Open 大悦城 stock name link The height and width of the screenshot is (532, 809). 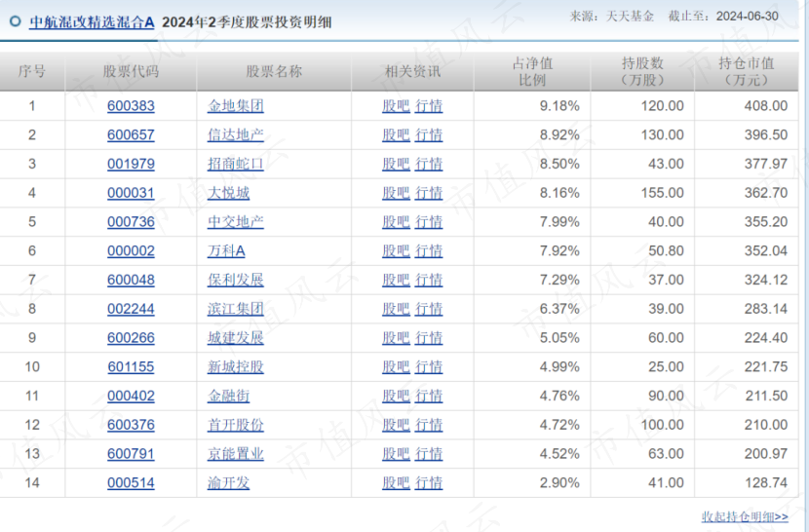coord(228,193)
